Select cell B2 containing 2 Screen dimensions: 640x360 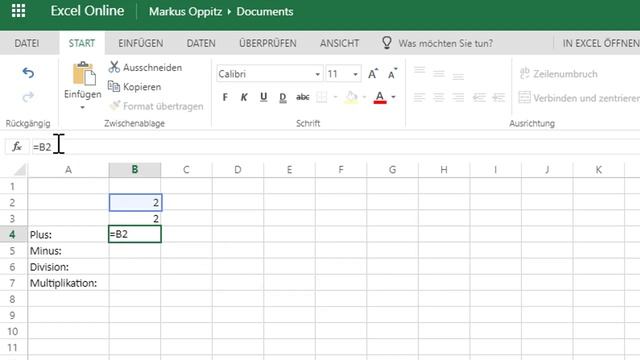click(x=135, y=202)
